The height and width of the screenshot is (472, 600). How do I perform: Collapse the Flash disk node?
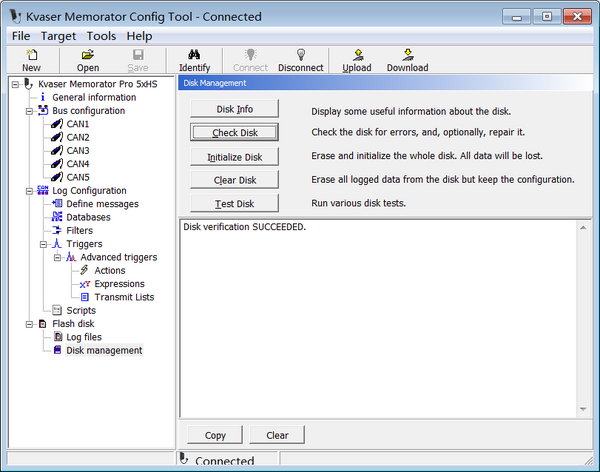[x=29, y=324]
